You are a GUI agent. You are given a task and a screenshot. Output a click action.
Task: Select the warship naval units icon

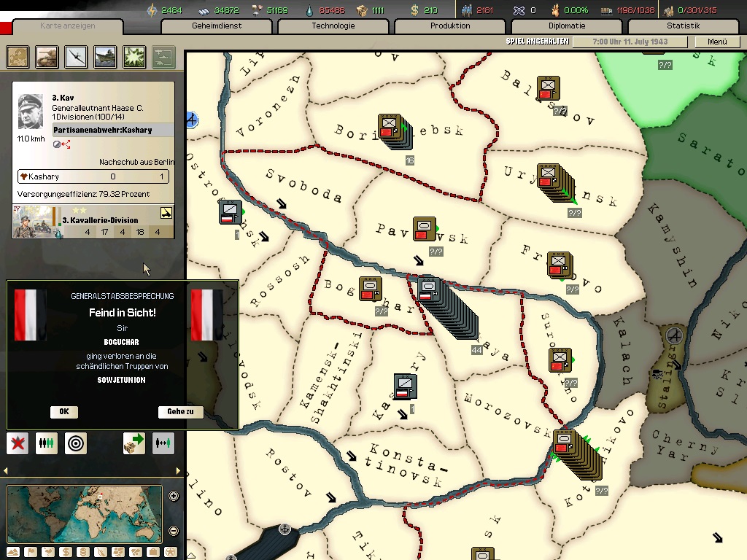105,57
